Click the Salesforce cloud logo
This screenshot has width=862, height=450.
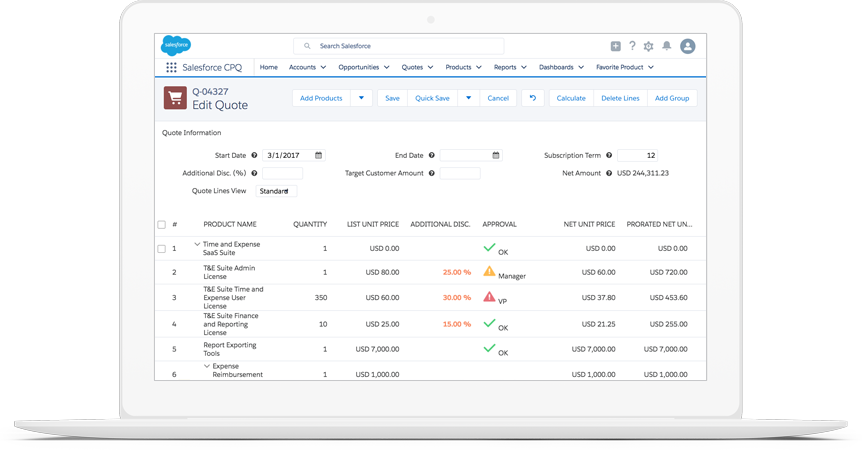[x=176, y=45]
